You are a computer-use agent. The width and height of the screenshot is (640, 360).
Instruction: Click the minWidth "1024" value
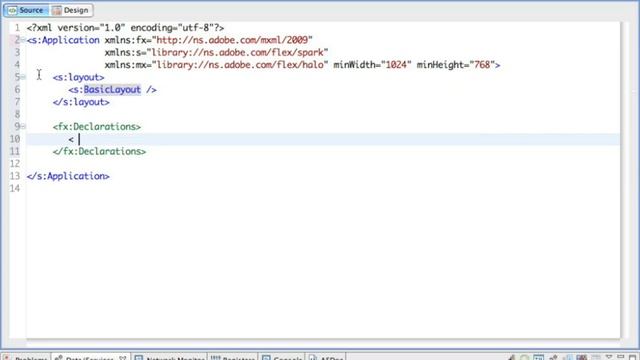(x=396, y=64)
